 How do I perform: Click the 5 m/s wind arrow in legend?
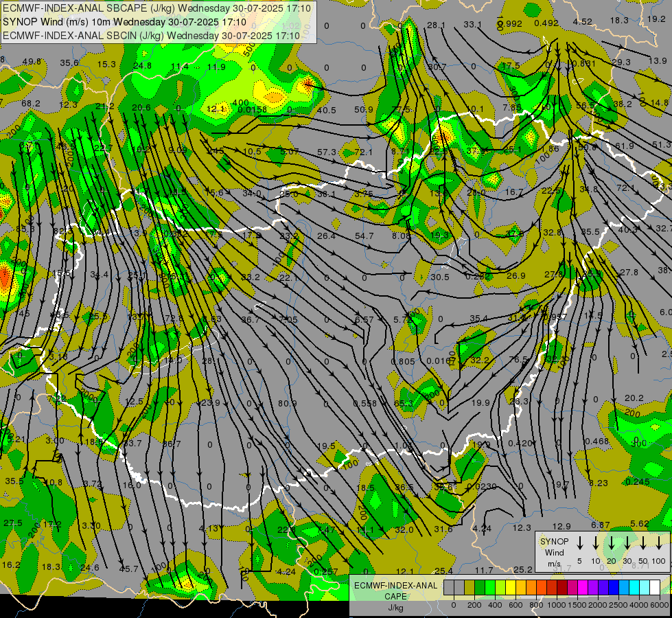pos(580,543)
